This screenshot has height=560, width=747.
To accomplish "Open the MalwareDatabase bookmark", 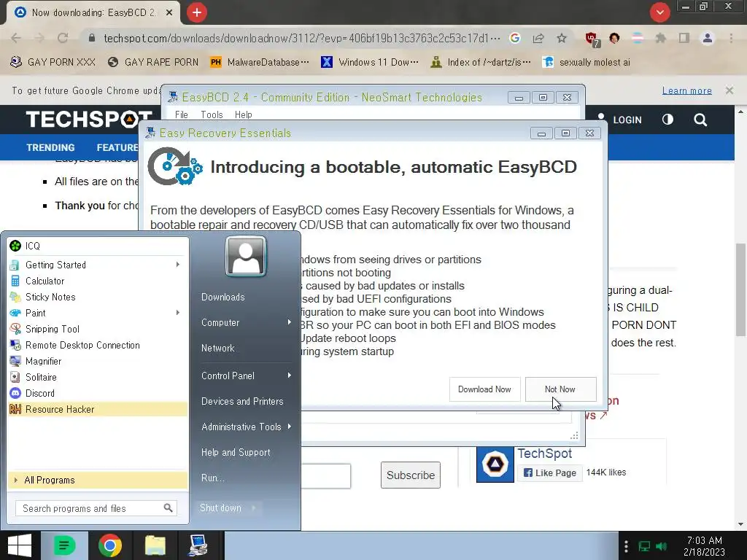I will [260, 63].
